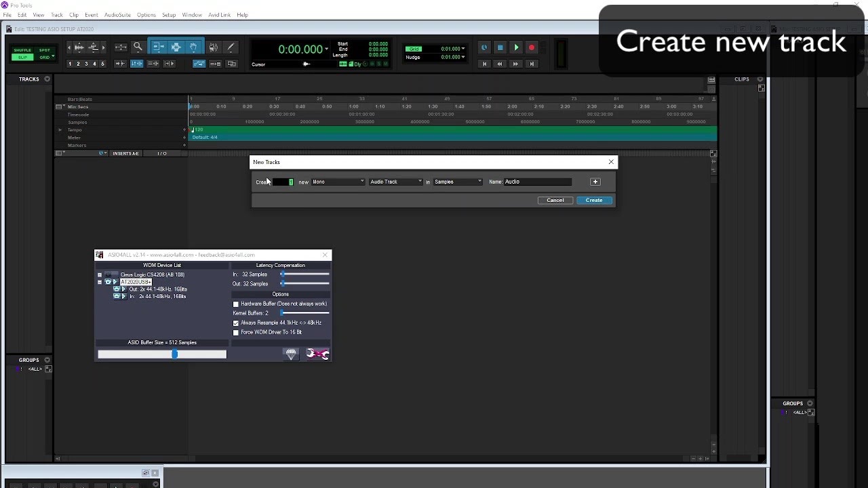Click the Min:Secs ruler label

pos(78,107)
